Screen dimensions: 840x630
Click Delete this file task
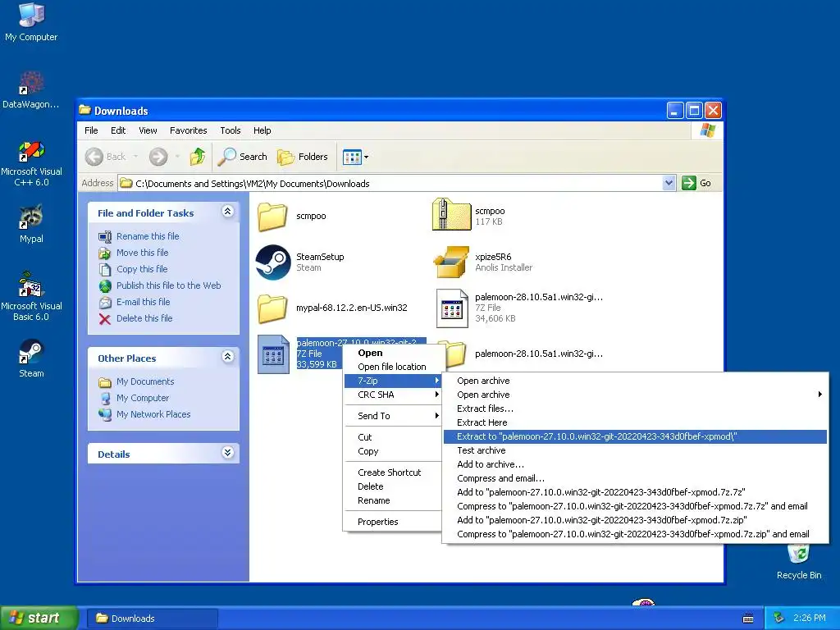[x=144, y=318]
